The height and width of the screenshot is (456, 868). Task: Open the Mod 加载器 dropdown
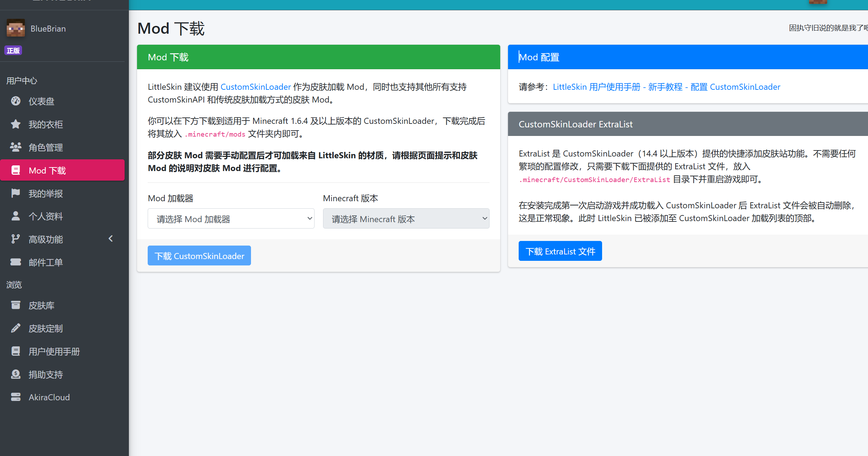pyautogui.click(x=231, y=219)
